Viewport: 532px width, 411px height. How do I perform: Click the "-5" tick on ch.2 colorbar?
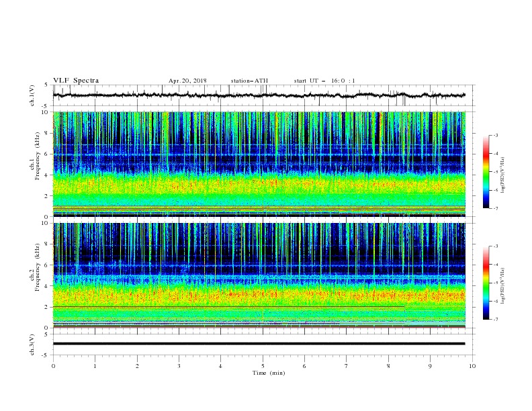click(x=495, y=283)
